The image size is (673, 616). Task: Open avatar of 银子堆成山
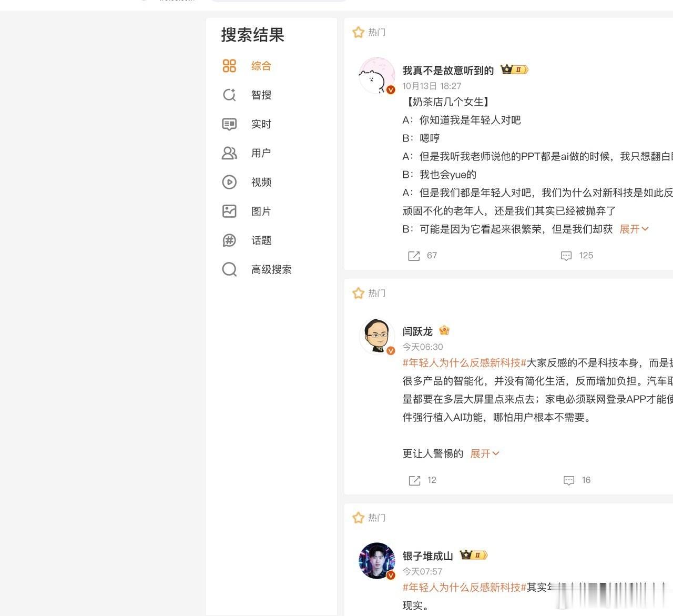pos(377,561)
